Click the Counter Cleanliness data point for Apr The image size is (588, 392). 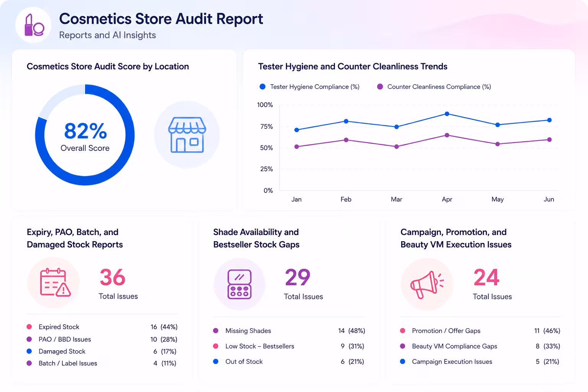447,135
